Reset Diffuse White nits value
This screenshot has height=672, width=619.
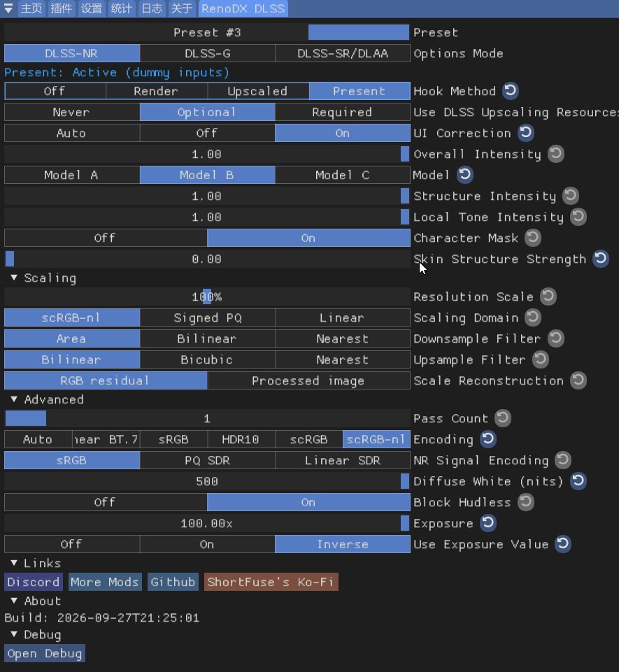click(x=578, y=481)
